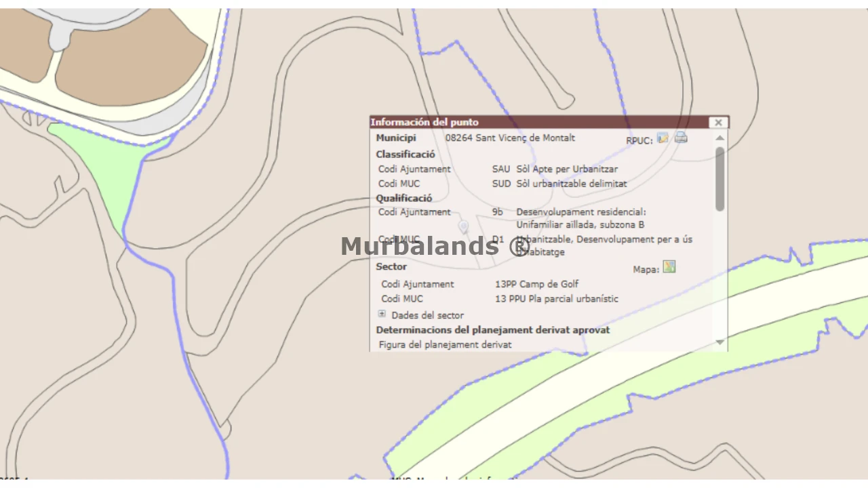Click the Desenvolupament residencial description text
Screen dimensions: 868x488
(x=581, y=218)
